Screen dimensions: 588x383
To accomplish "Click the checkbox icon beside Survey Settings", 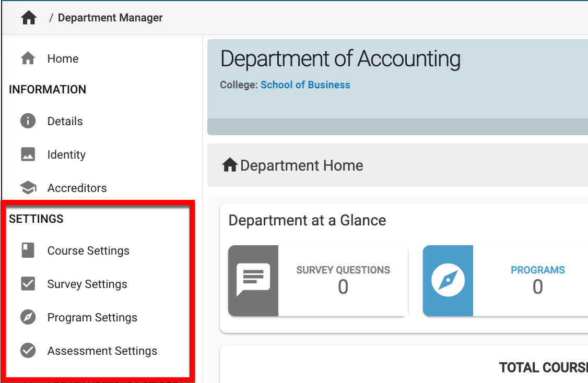I will click(x=28, y=284).
